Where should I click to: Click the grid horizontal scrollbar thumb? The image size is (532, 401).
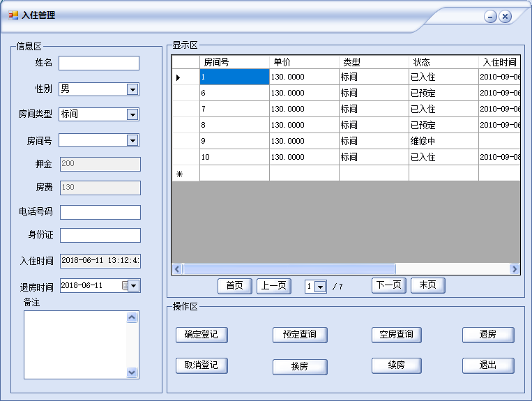(289, 269)
